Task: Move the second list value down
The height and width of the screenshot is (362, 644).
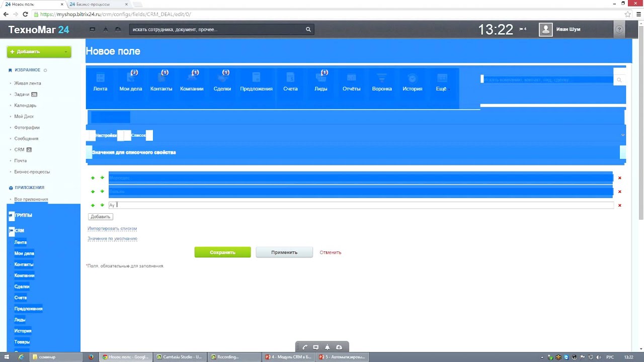Action: click(102, 192)
